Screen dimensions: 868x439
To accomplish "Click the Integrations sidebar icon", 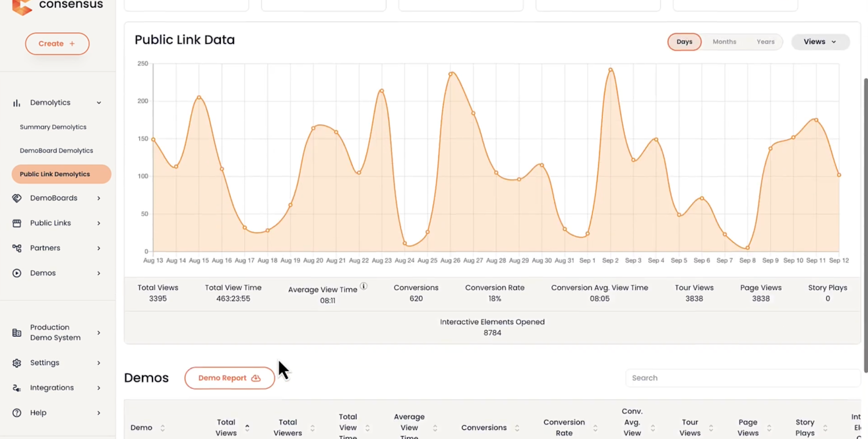I will pyautogui.click(x=17, y=388).
